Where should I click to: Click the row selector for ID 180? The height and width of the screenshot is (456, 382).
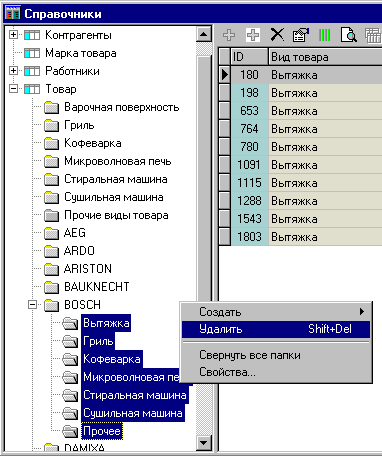[x=225, y=75]
